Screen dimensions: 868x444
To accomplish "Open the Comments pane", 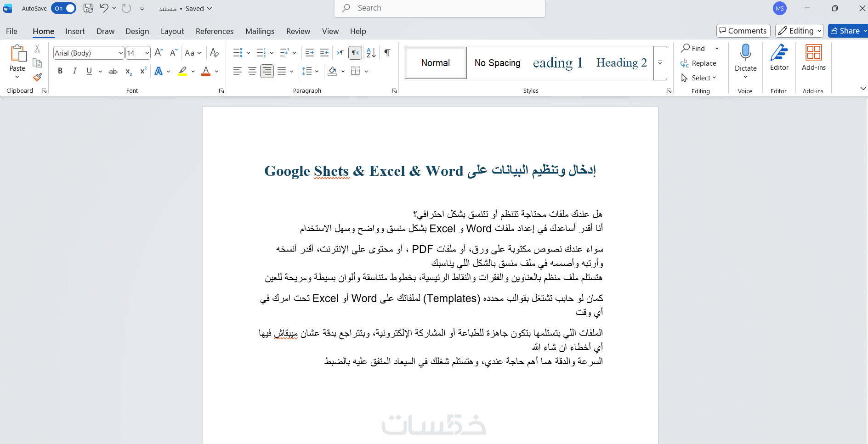I will (x=743, y=31).
